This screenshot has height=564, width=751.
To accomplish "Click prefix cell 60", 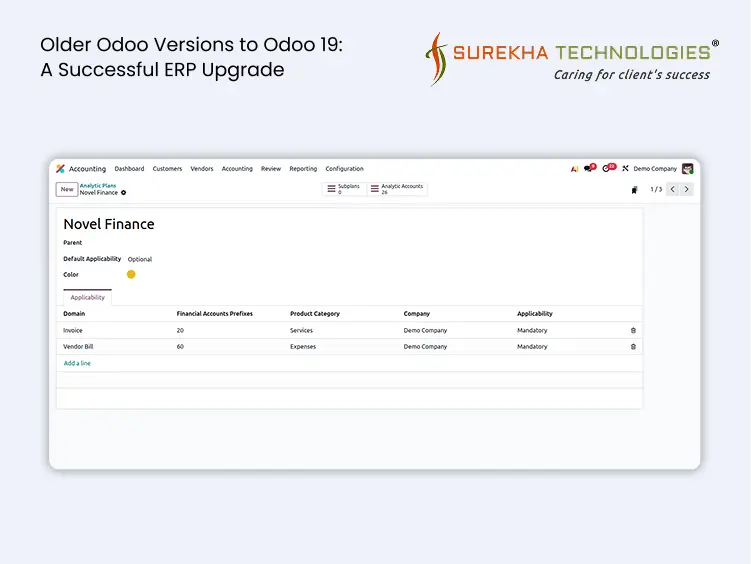I will coord(180,347).
